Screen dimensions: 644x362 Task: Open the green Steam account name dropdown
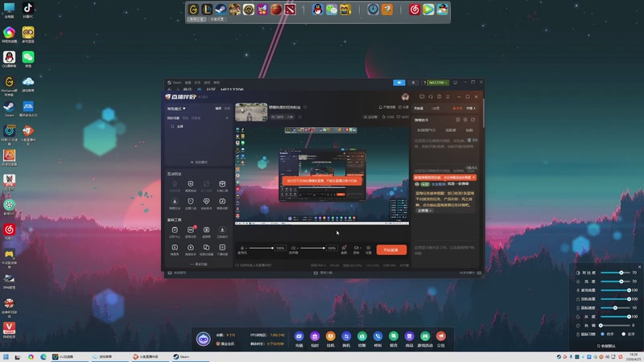point(438,83)
